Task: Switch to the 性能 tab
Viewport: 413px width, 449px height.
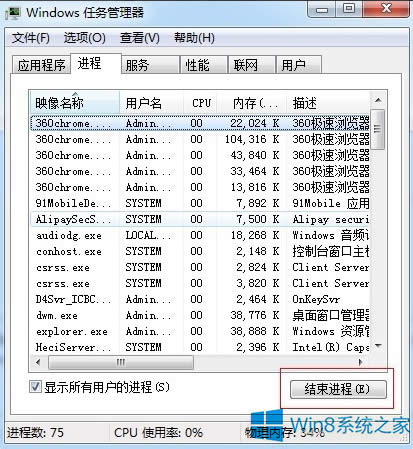Action: pos(204,65)
